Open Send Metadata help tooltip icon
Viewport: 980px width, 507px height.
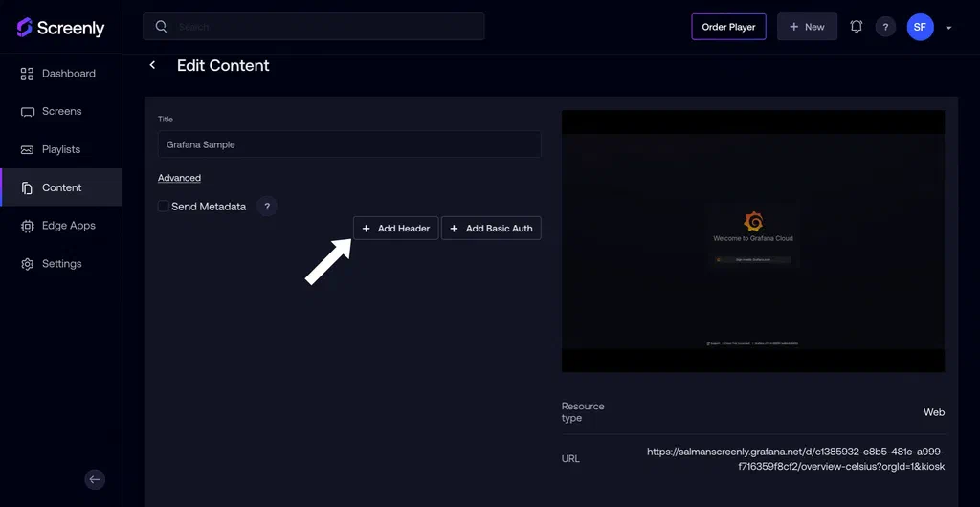[267, 206]
